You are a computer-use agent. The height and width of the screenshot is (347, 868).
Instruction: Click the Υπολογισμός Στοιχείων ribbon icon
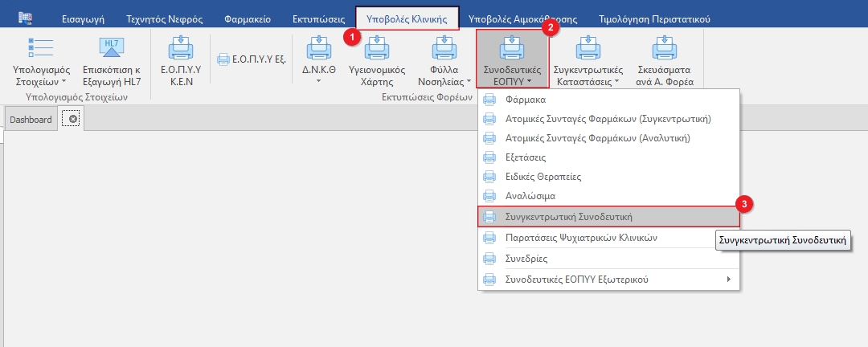tap(41, 50)
